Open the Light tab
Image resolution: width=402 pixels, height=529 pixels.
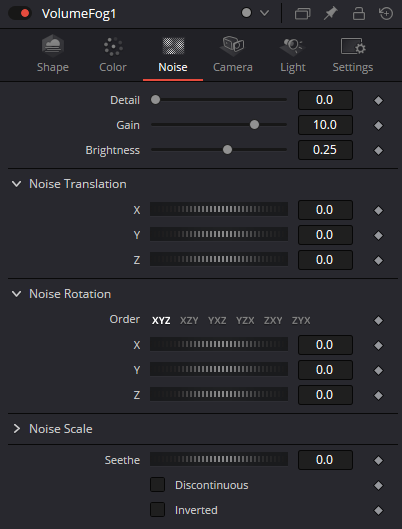click(x=293, y=55)
